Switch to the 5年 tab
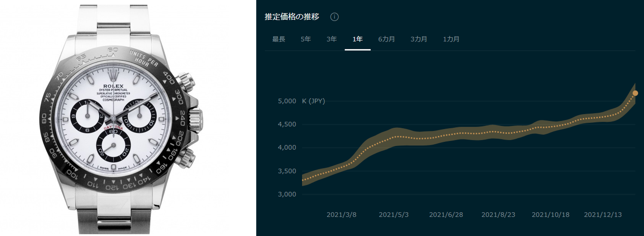 [306, 39]
